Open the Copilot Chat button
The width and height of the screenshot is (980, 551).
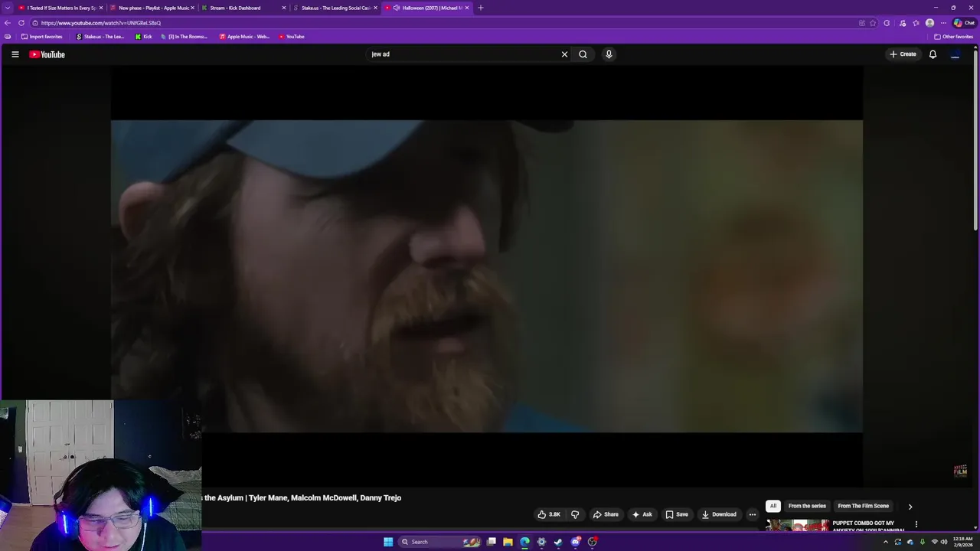click(x=964, y=23)
